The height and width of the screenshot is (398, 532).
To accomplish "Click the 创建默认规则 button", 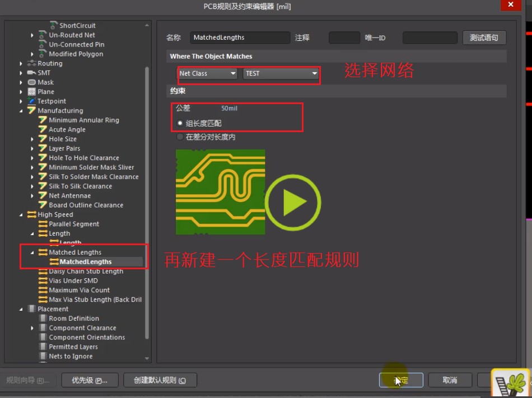I will [x=159, y=380].
